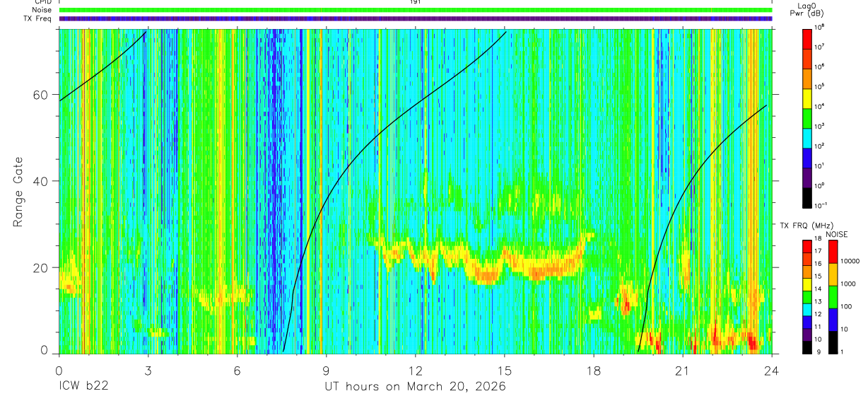Click hour tick label '3' on time axis

[x=148, y=371]
